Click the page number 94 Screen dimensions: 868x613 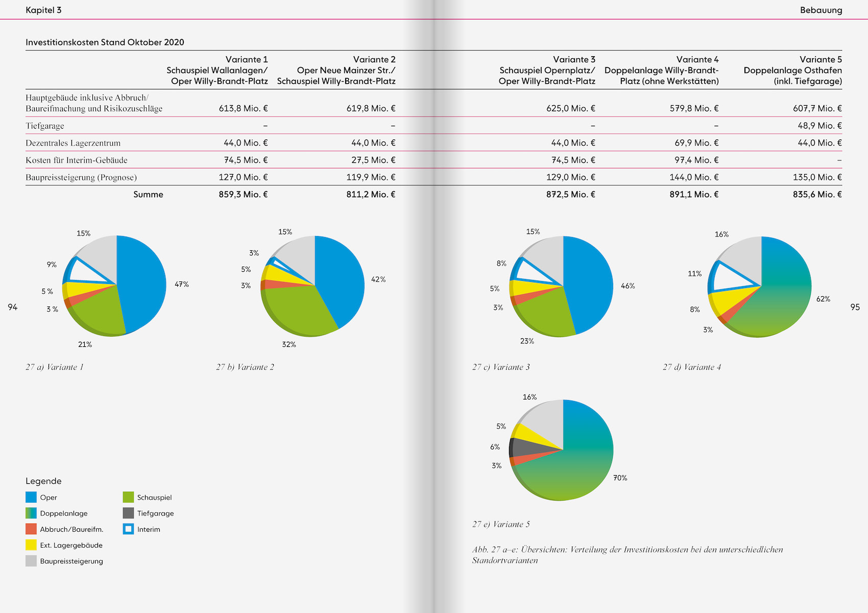pyautogui.click(x=13, y=307)
